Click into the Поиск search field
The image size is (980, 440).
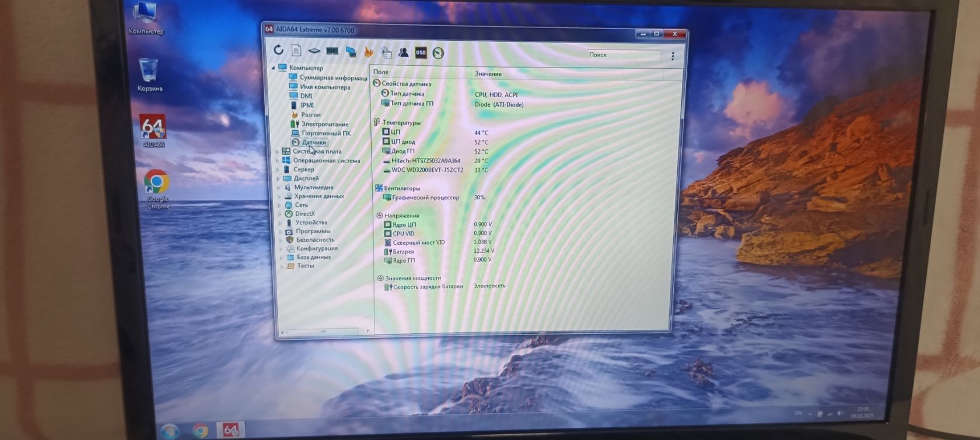click(x=624, y=55)
